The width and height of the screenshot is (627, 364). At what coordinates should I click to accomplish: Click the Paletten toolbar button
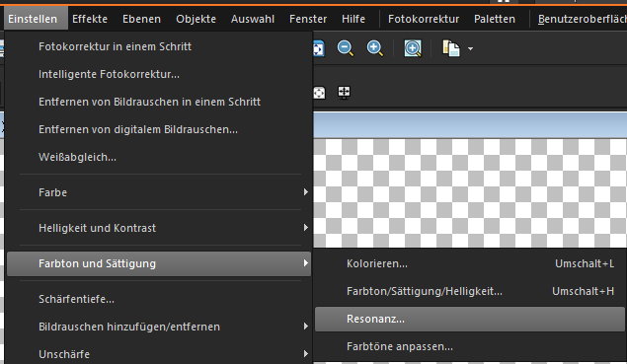point(495,19)
